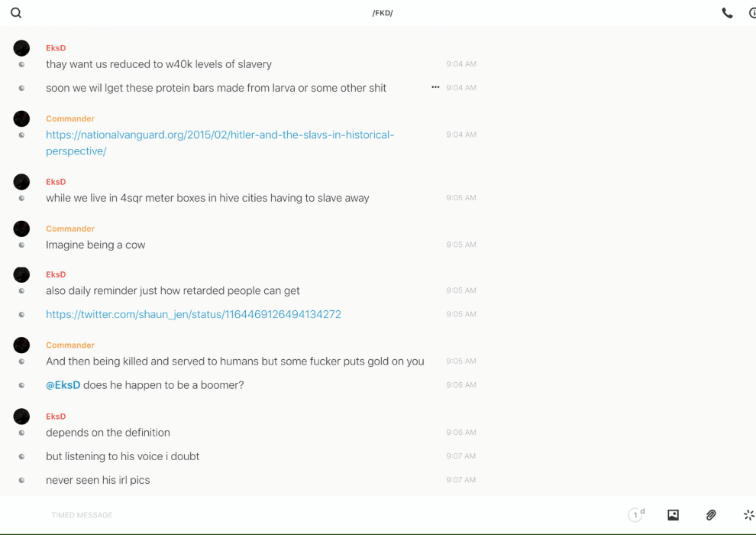Click the @EksD mention in Commander's message
The width and height of the screenshot is (756, 535).
[63, 385]
